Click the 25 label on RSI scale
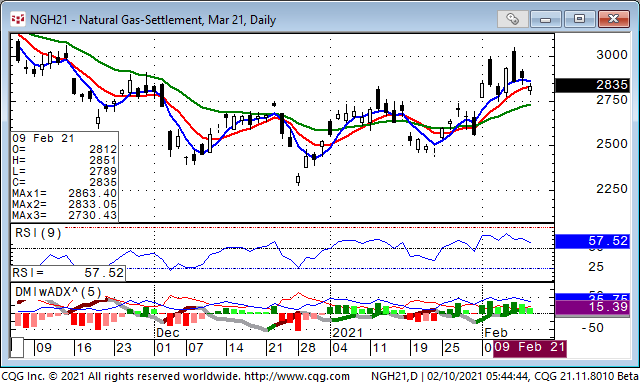 coord(596,267)
